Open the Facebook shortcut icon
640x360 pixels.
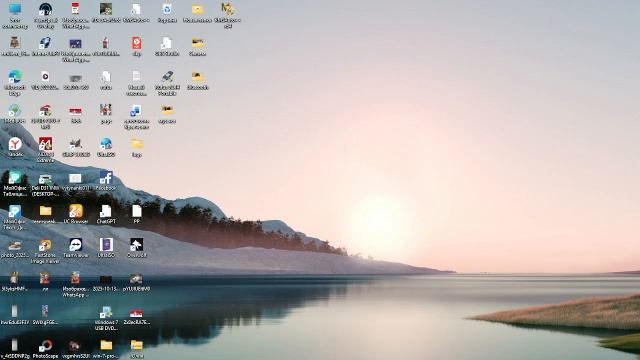[106, 178]
